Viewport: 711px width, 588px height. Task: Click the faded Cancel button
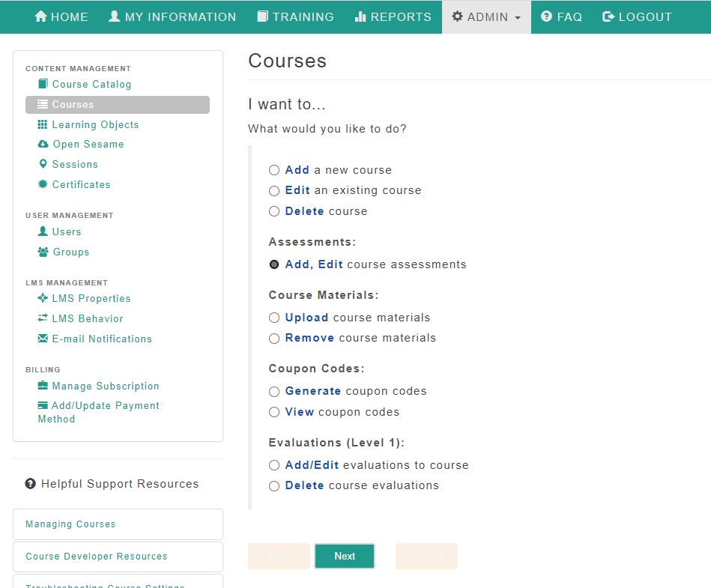[427, 557]
